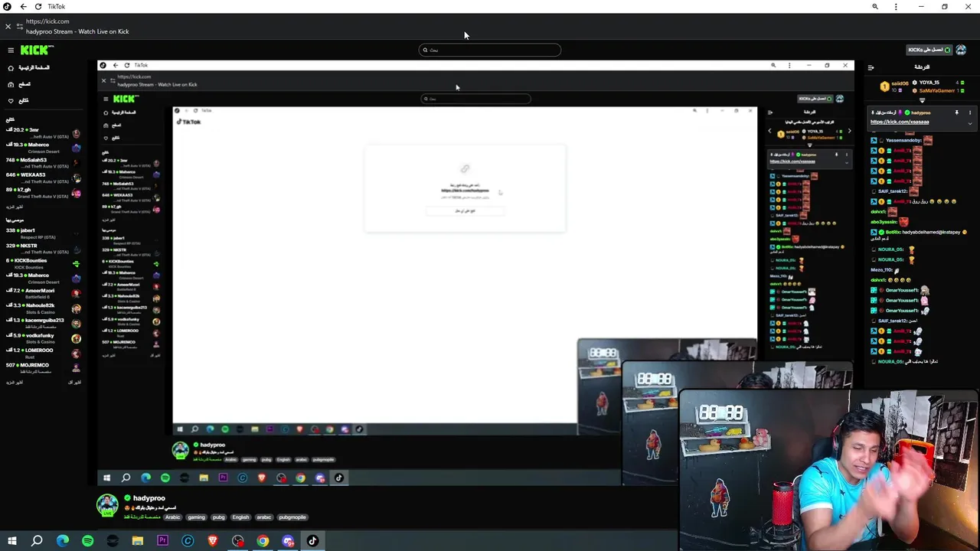Image resolution: width=980 pixels, height=551 pixels.
Task: Open File Explorer from bottom taskbar
Action: point(138,541)
